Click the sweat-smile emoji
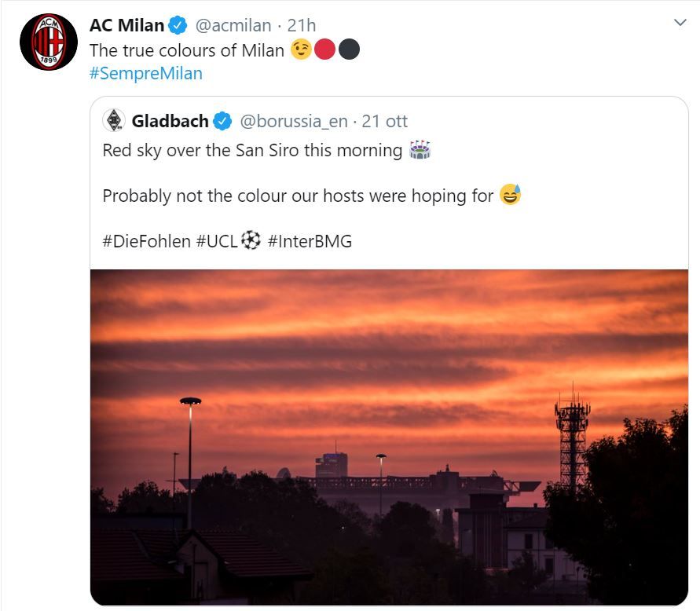The width and height of the screenshot is (700, 611). coord(510,196)
